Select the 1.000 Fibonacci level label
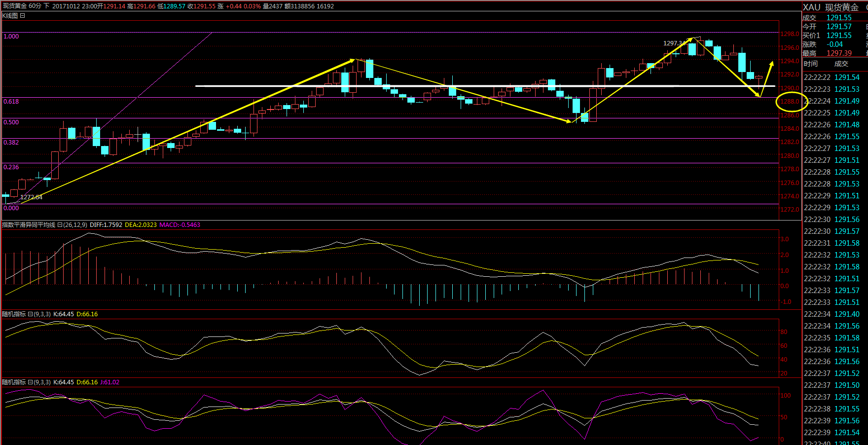 click(x=11, y=37)
